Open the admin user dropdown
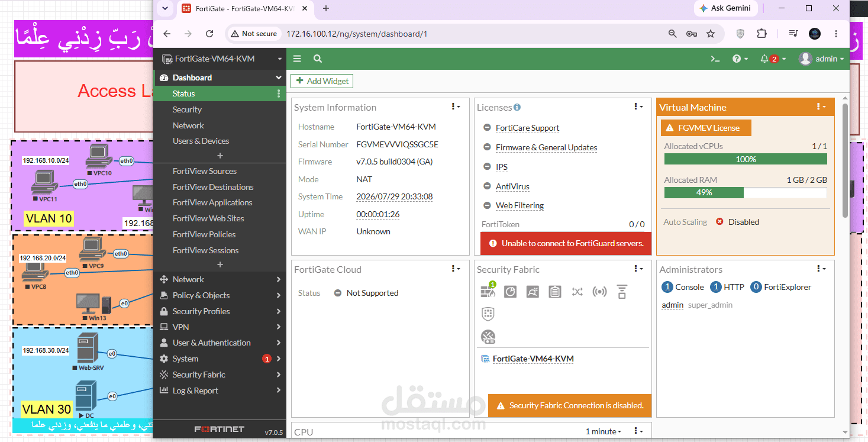The width and height of the screenshot is (868, 442). (821, 59)
